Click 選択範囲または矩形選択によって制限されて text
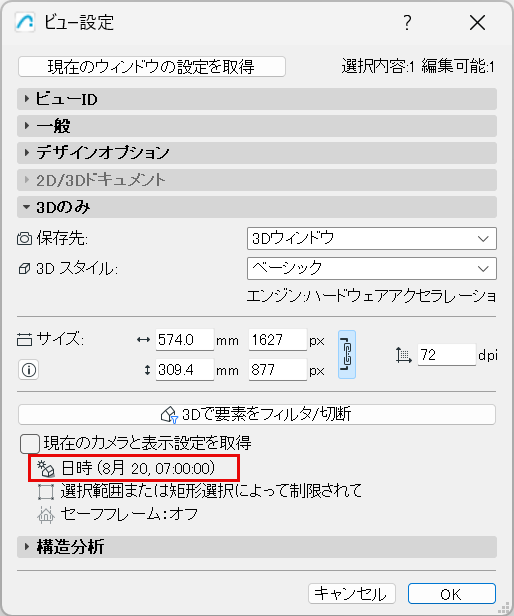Viewport: 514px width, 616px height. tap(211, 491)
